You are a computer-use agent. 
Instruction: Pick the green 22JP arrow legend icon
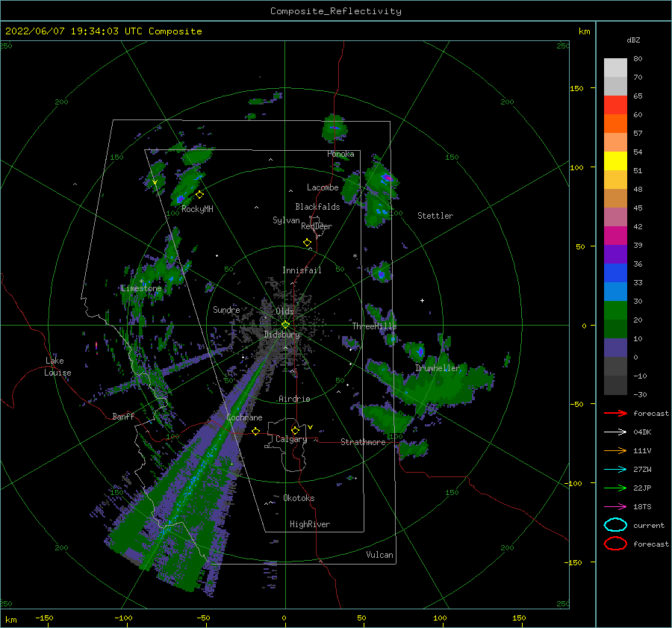click(615, 488)
